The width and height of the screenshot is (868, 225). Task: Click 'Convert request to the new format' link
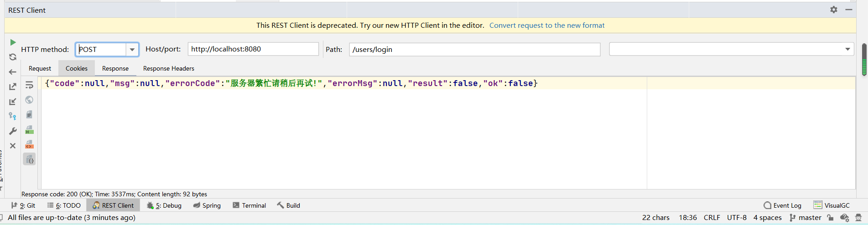(547, 26)
